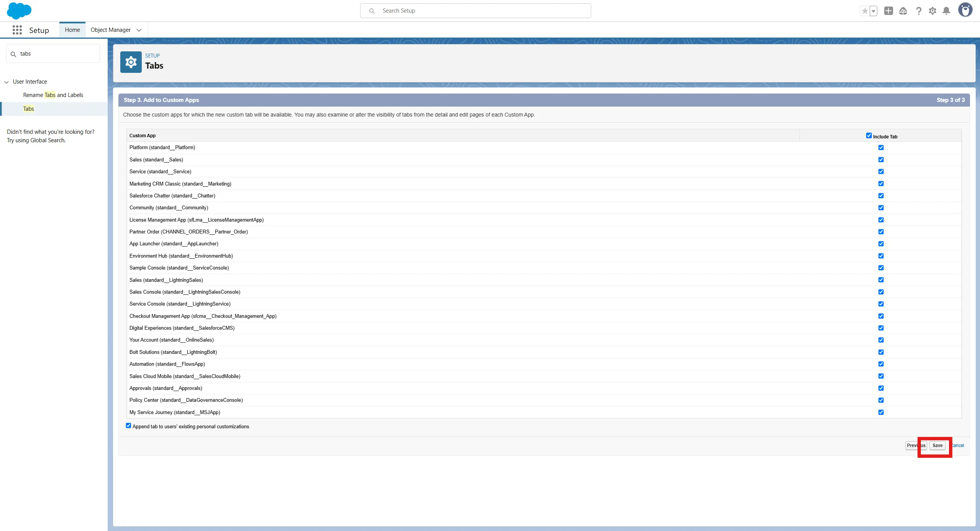980x531 pixels.
Task: Click the Cancel link
Action: click(x=958, y=446)
